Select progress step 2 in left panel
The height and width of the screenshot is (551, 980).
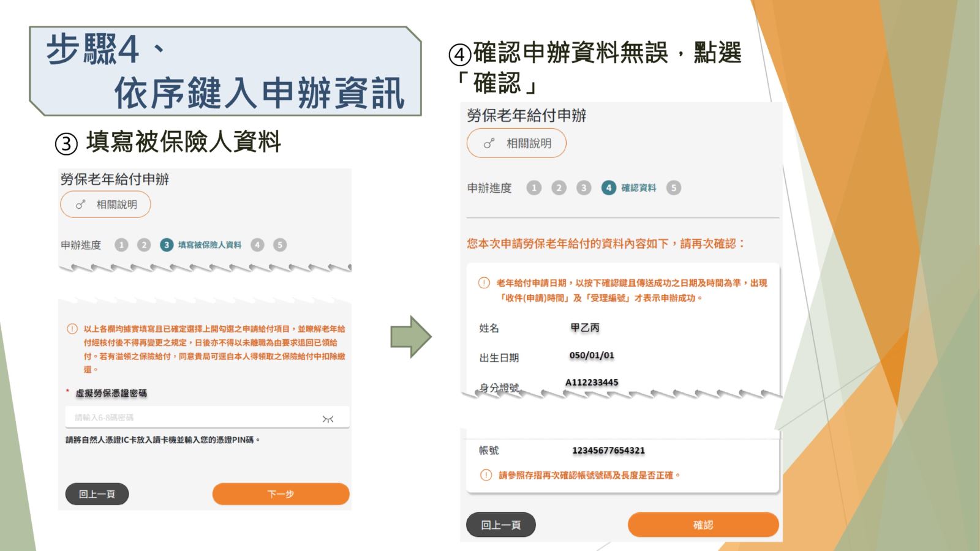[x=144, y=245]
